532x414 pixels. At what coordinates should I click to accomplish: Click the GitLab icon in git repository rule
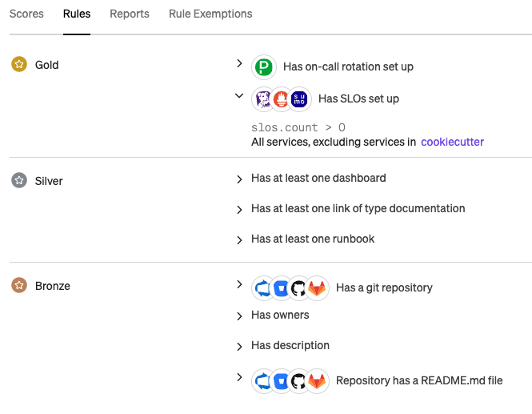318,288
